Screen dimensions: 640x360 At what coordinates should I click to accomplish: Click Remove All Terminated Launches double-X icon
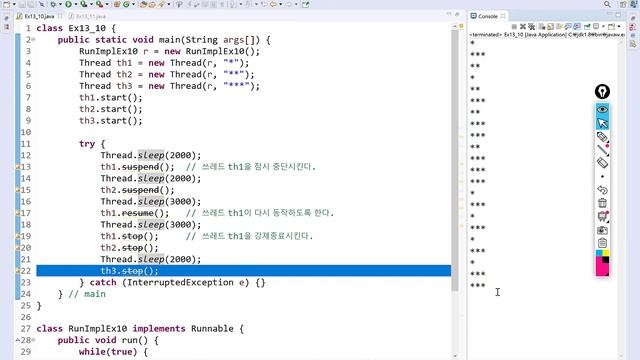pos(531,27)
